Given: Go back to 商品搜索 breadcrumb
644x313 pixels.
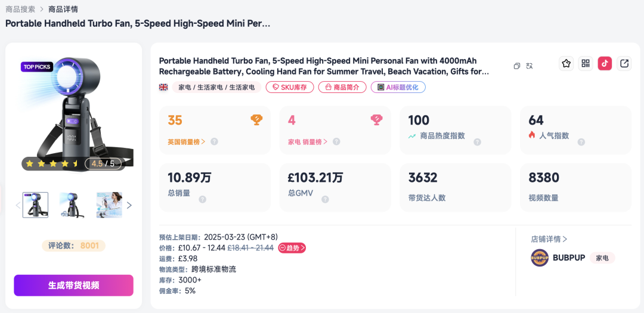Looking at the screenshot, I should [20, 9].
